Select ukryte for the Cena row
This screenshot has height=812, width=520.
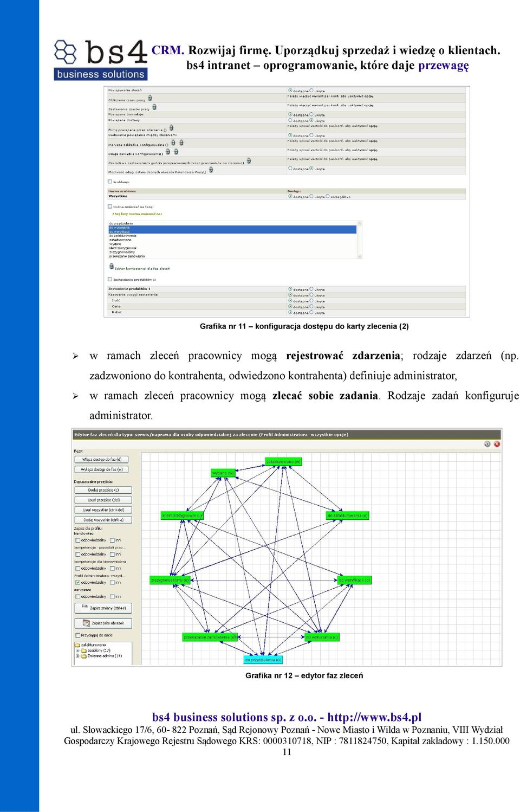click(311, 306)
